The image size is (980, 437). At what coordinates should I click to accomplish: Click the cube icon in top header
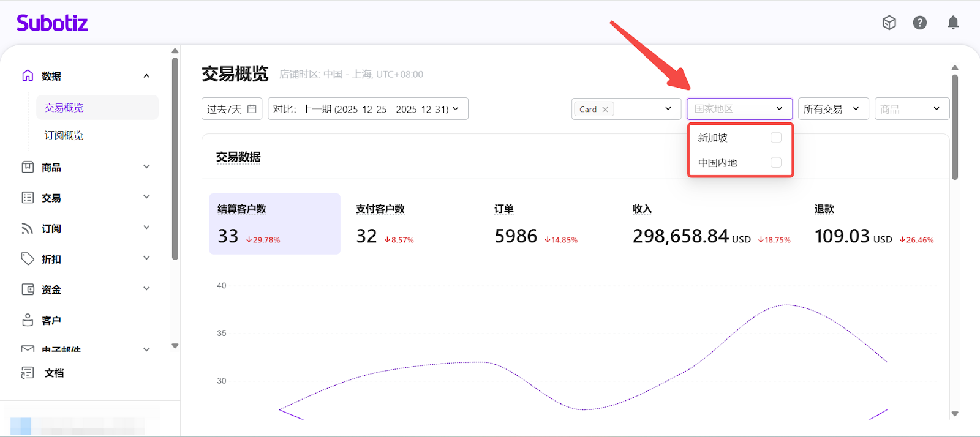click(x=889, y=23)
